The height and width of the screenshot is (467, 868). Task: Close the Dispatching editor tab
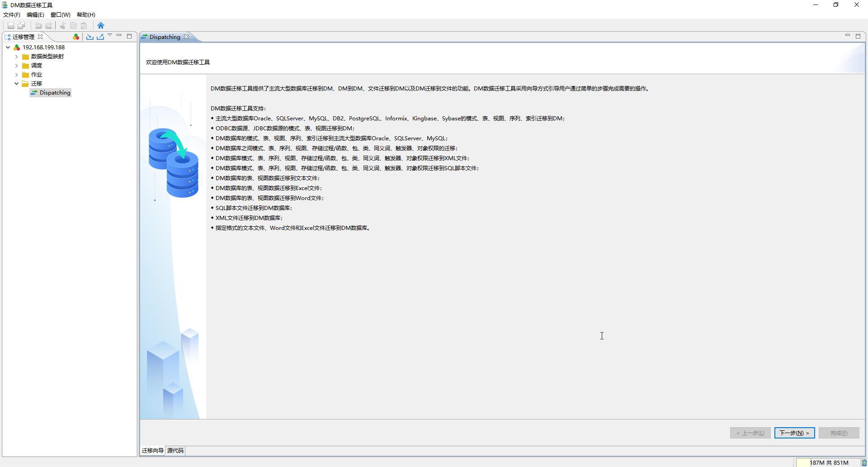[186, 37]
